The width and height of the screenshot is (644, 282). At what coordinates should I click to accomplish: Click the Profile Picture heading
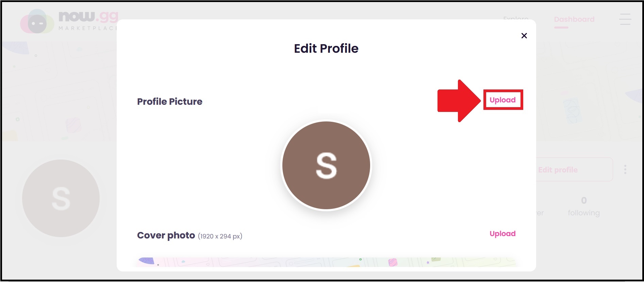tap(170, 101)
